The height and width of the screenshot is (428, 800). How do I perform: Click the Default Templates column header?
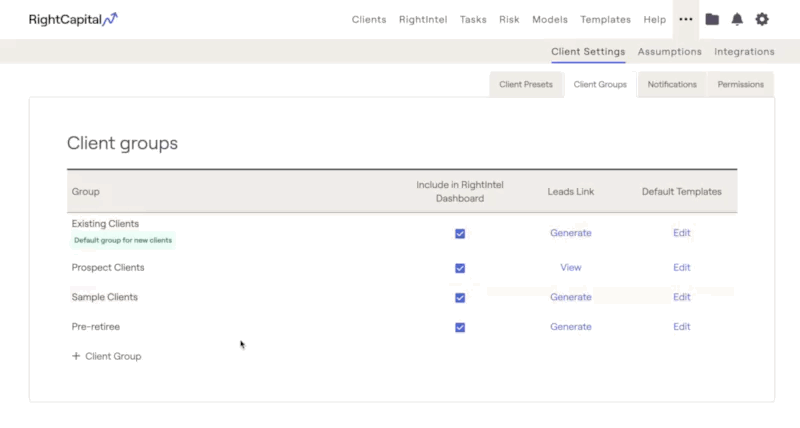[682, 192]
